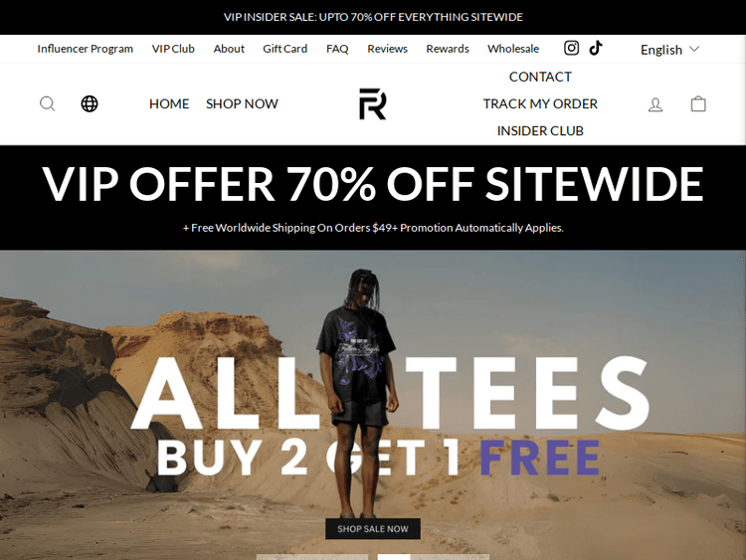Screen dimensions: 746x560
Task: Click the All Tees hero banner image
Action: pos(373,405)
